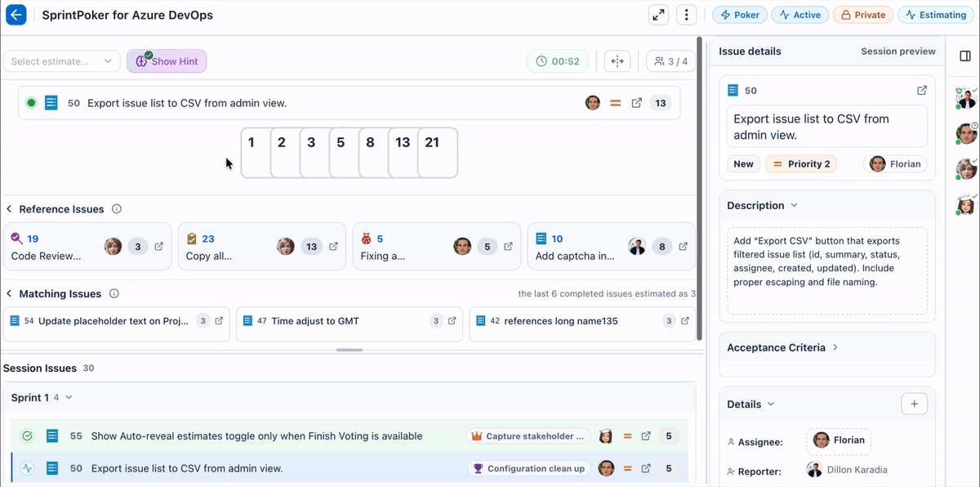Collapse the Matching Issues section
Image resolution: width=980 pixels, height=487 pixels.
(x=9, y=293)
